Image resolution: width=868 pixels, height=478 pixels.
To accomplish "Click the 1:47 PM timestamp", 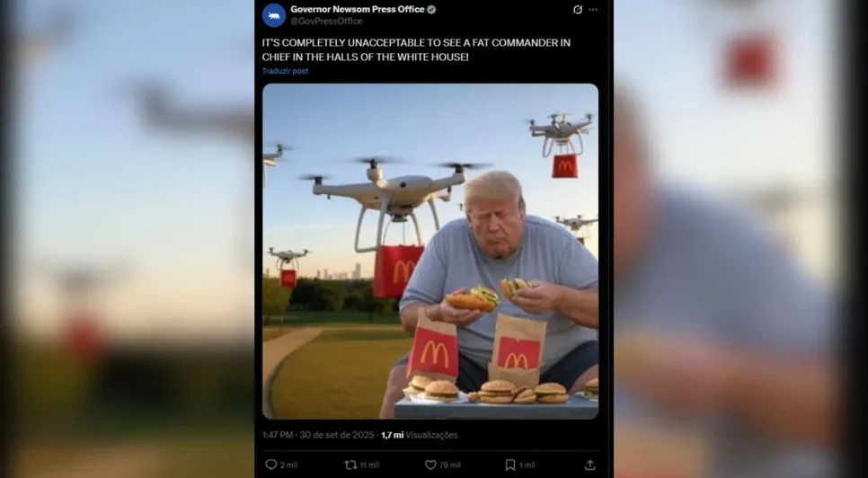I will click(278, 435).
